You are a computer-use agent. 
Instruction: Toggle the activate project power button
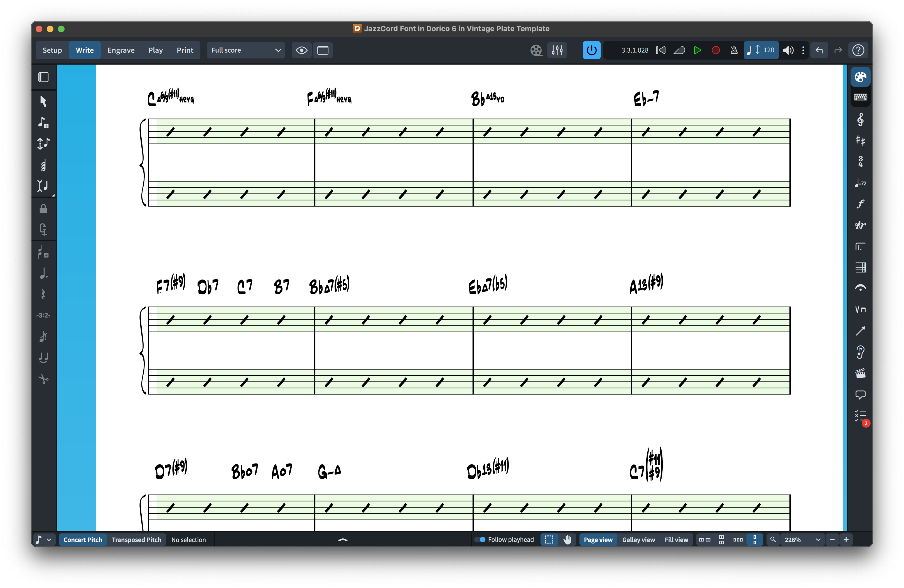(x=591, y=50)
